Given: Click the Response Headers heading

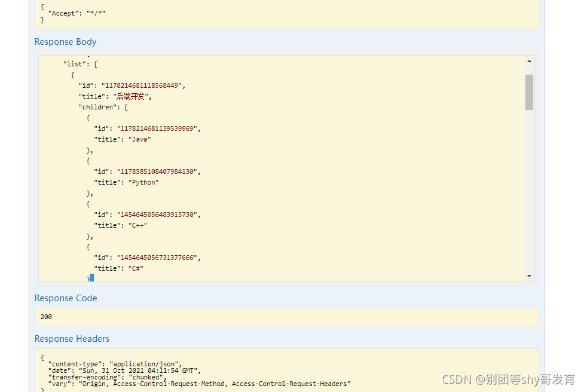Looking at the screenshot, I should pos(72,339).
